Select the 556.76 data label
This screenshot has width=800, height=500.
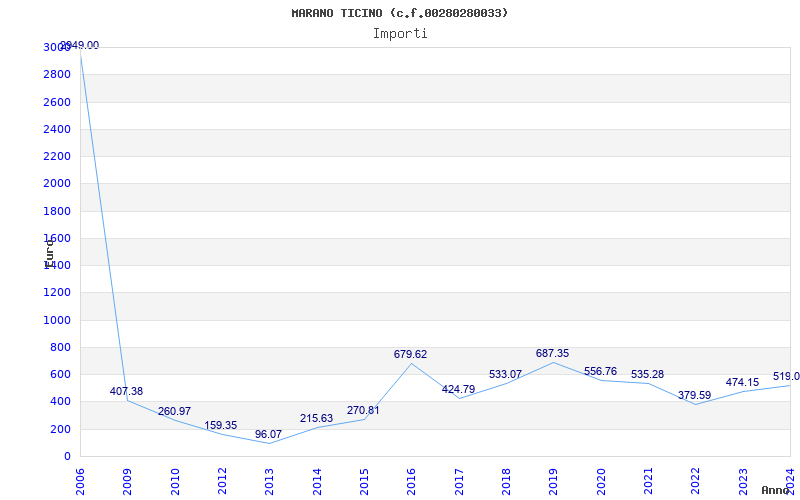point(601,371)
